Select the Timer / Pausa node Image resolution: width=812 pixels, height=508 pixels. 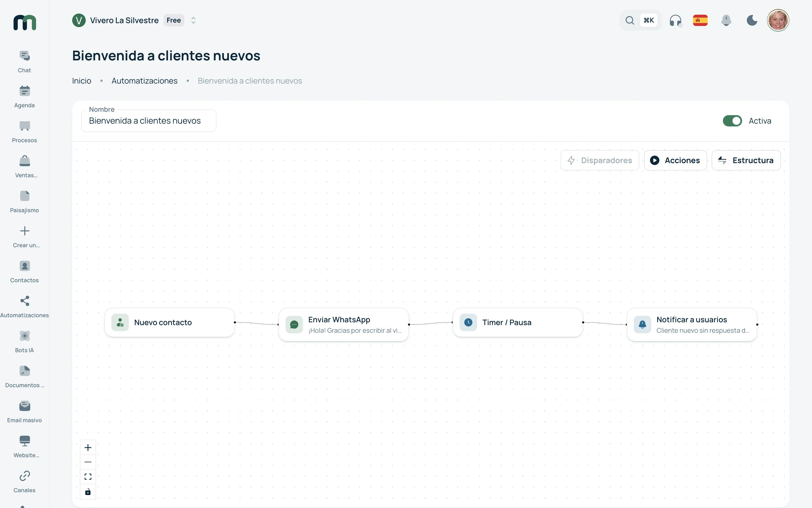(518, 323)
